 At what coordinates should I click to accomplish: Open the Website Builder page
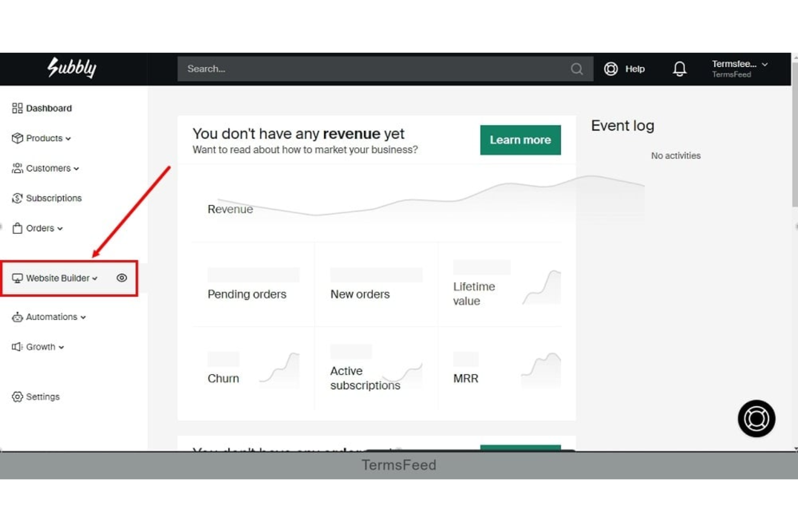(57, 278)
